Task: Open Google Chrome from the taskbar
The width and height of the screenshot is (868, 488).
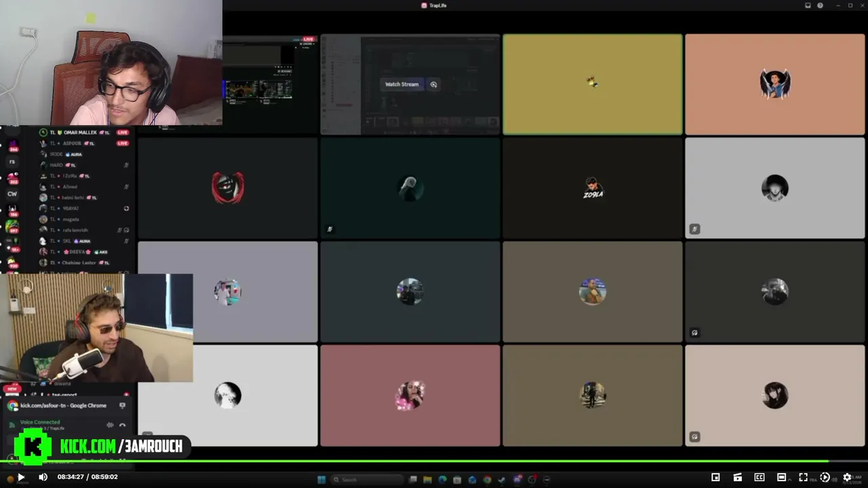Action: pos(487,480)
